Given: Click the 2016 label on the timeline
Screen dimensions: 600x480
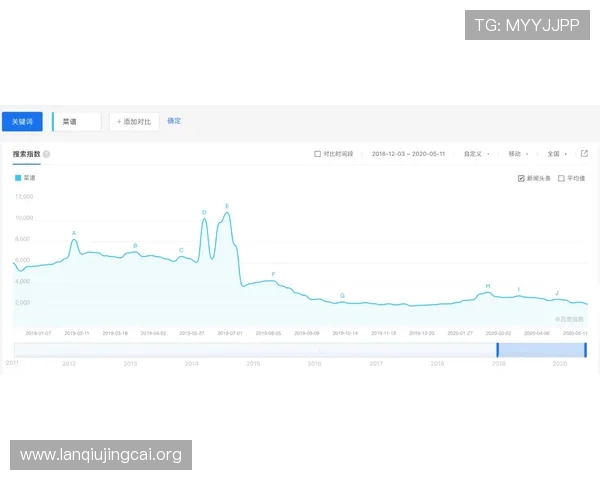Looking at the screenshot, I should pos(315,364).
